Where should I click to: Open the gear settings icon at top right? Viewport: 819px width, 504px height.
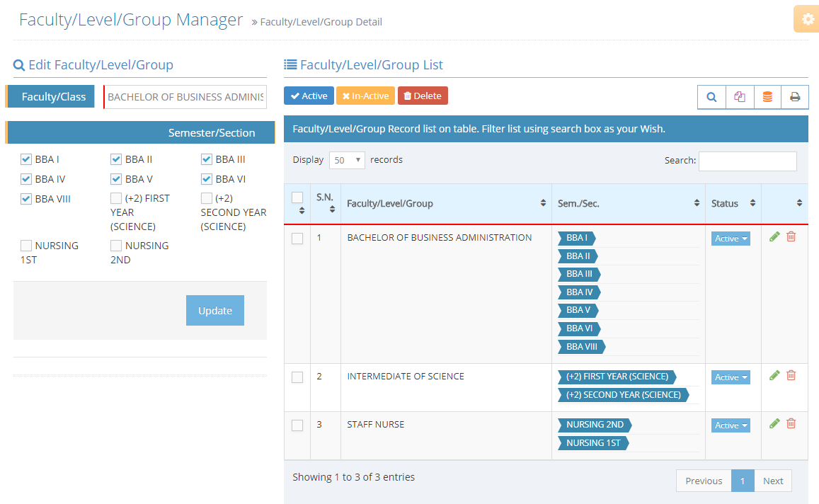tap(807, 19)
